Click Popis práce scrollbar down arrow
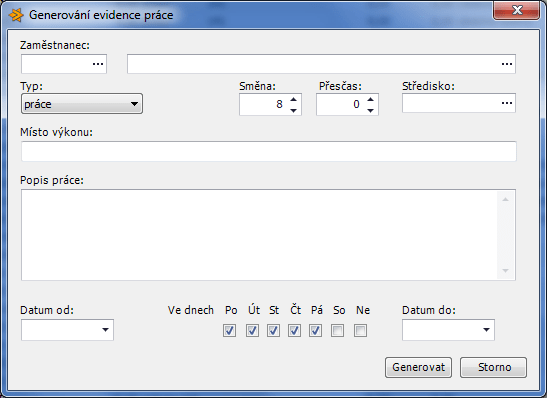547x398 pixels. click(x=505, y=271)
